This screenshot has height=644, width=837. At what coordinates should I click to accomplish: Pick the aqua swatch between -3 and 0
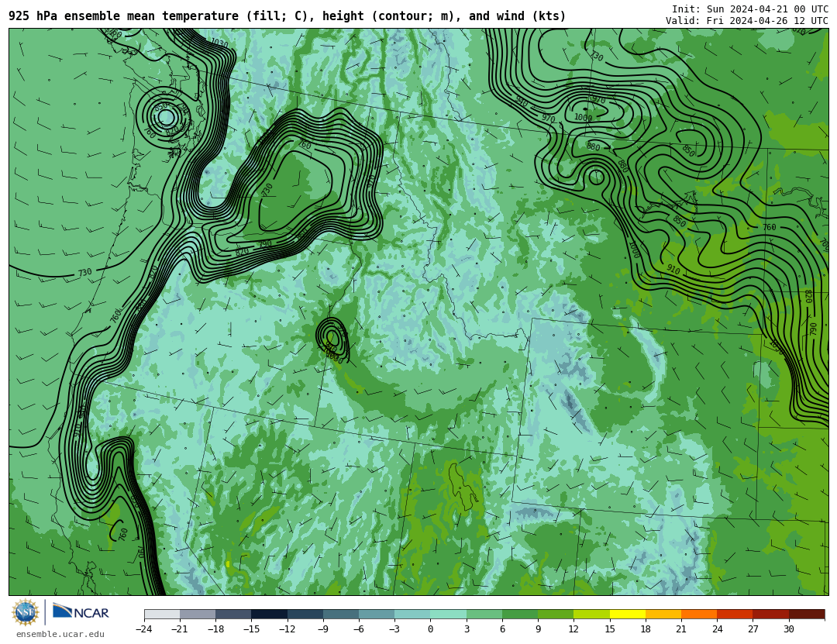[x=412, y=614]
